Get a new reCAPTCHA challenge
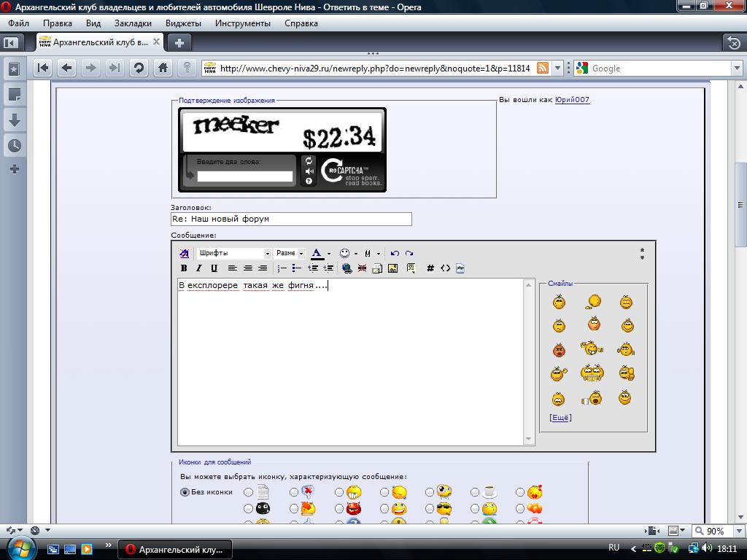 click(x=309, y=161)
